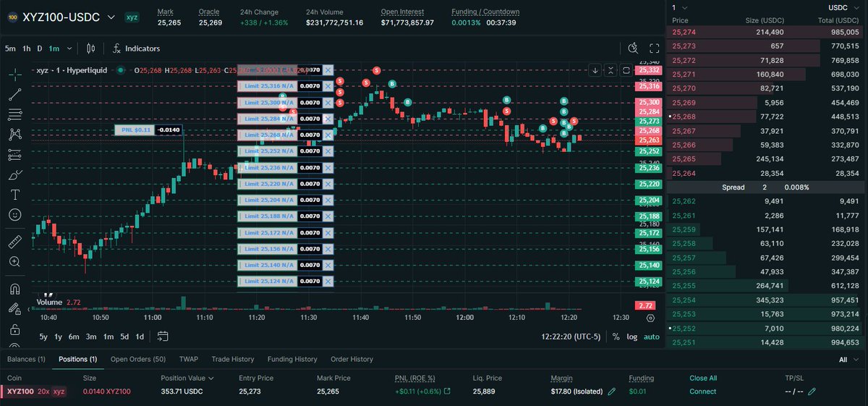The image size is (868, 406).
Task: Open the Order History tab
Action: tap(352, 359)
